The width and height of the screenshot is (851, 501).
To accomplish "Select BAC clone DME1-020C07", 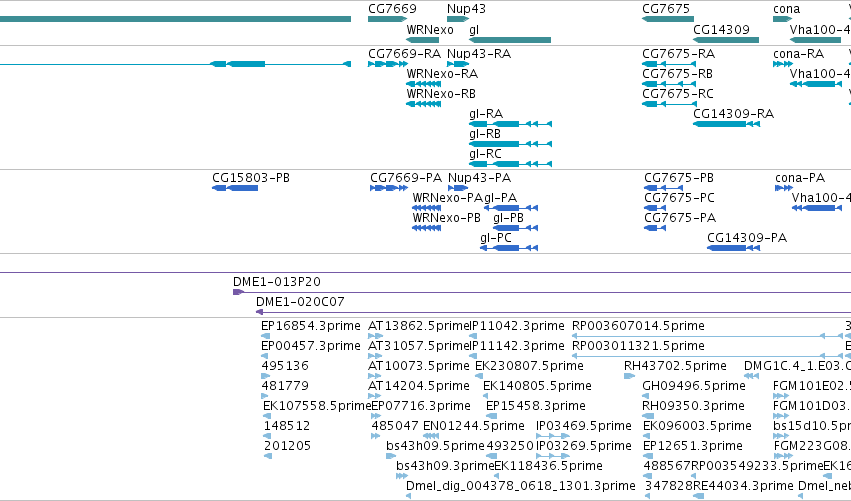I will 300,302.
